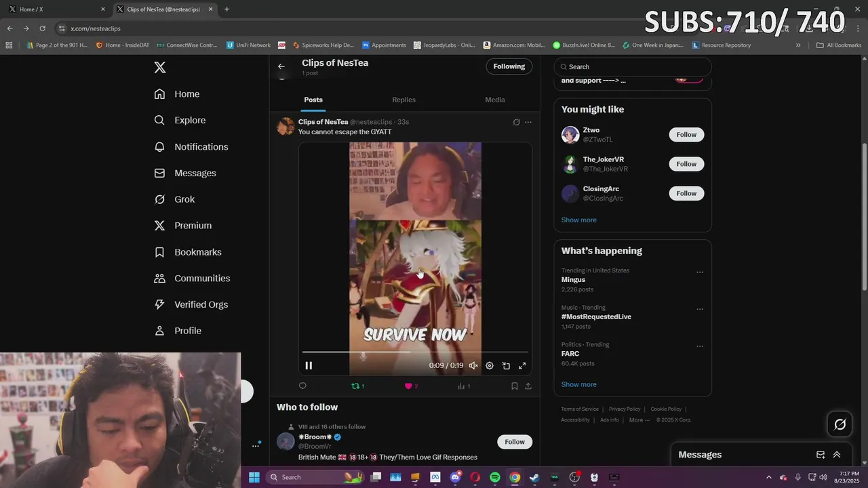Follow Ztwo
Image resolution: width=868 pixels, height=488 pixels.
[686, 134]
